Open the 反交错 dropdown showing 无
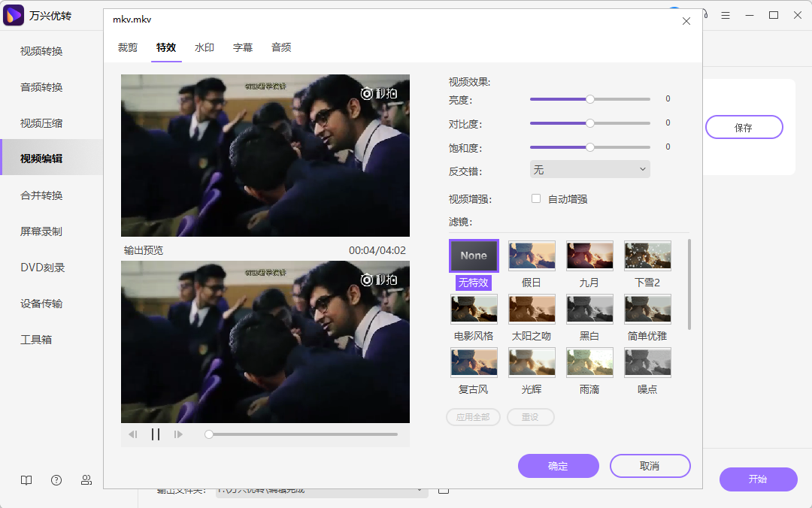 point(589,168)
